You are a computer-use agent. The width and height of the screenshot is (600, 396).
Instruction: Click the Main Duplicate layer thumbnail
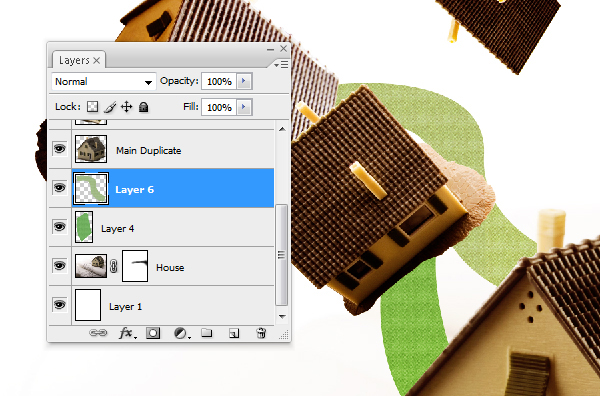(x=91, y=149)
